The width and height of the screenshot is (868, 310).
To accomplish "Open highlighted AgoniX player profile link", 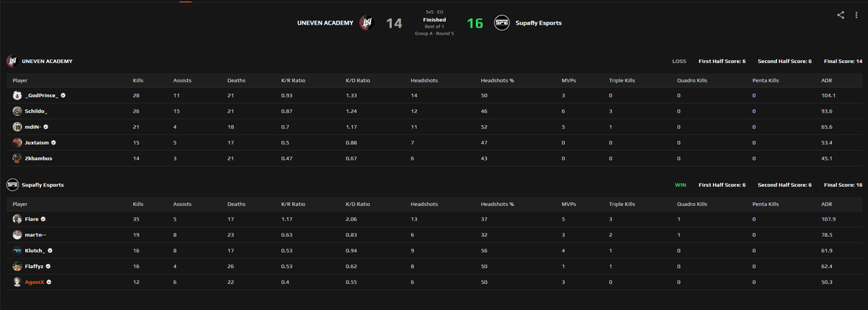I will pos(35,282).
